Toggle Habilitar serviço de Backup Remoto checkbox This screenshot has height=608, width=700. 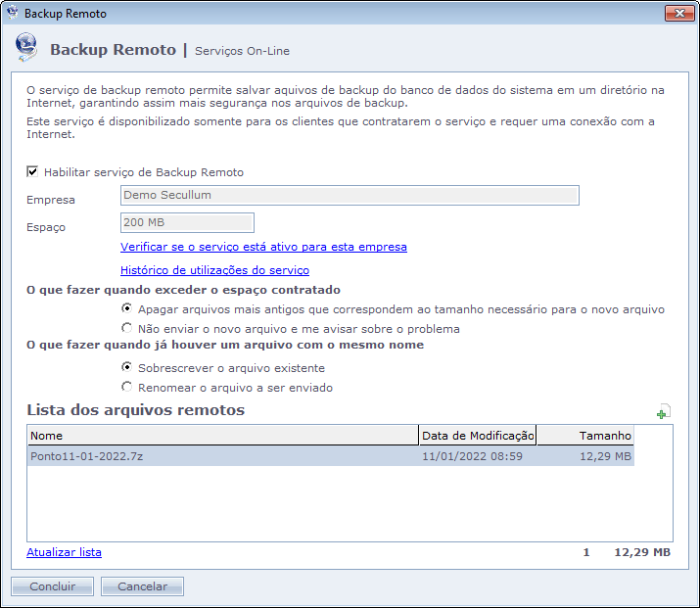(x=32, y=172)
